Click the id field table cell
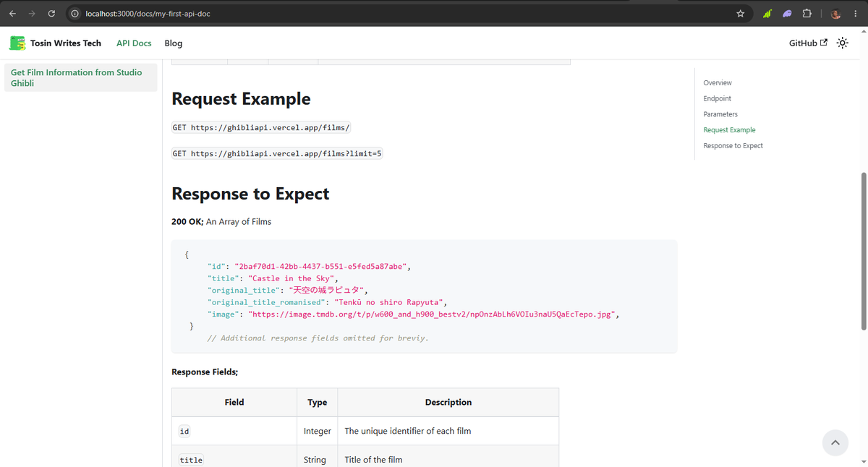The width and height of the screenshot is (868, 467). point(234,431)
